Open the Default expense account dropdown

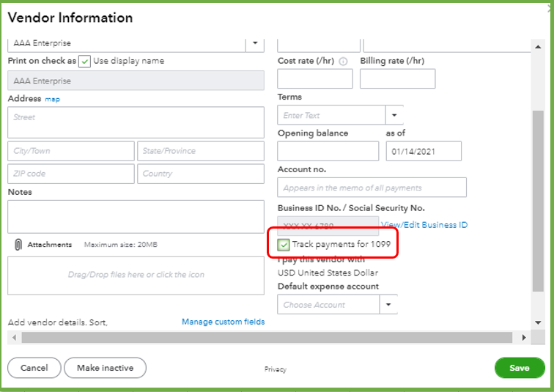(388, 305)
